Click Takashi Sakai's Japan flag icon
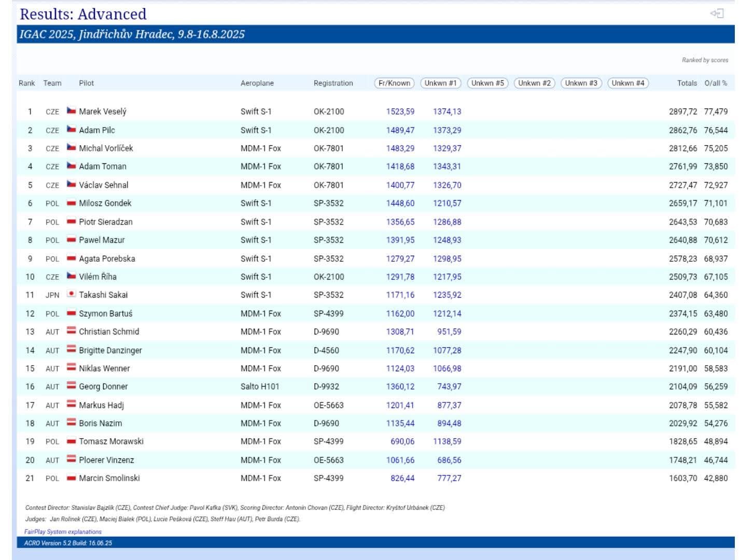This screenshot has height=560, width=754. [72, 294]
